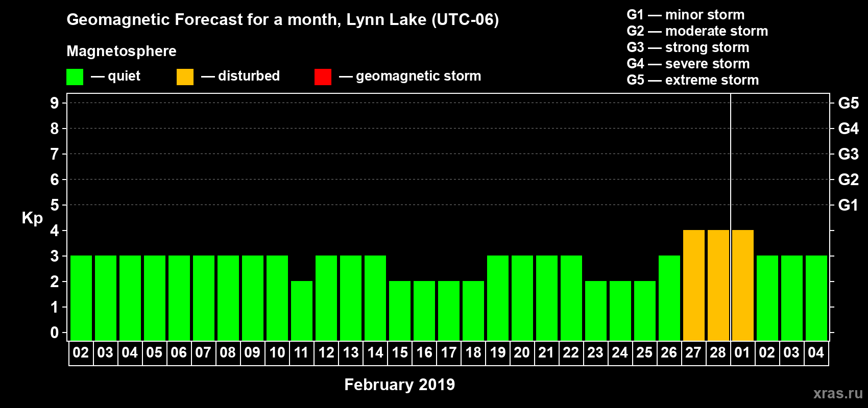
Task: Select the orange bar for March 01
Action: point(743,286)
